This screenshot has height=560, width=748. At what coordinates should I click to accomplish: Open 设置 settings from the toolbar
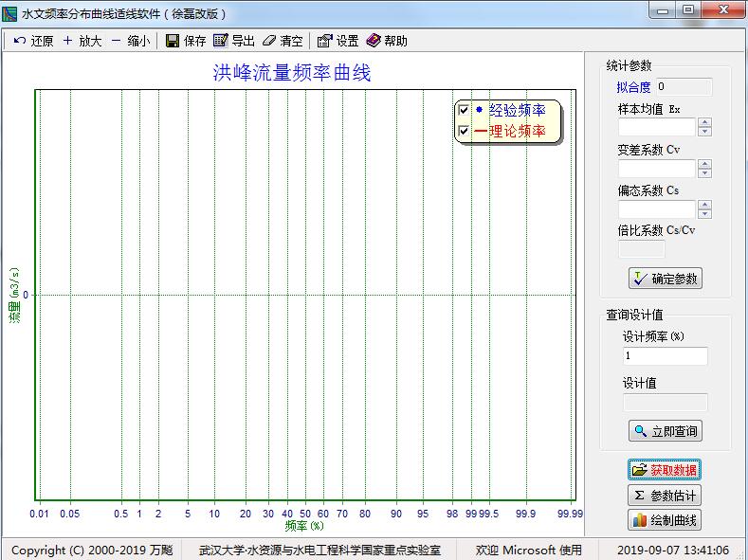point(325,41)
